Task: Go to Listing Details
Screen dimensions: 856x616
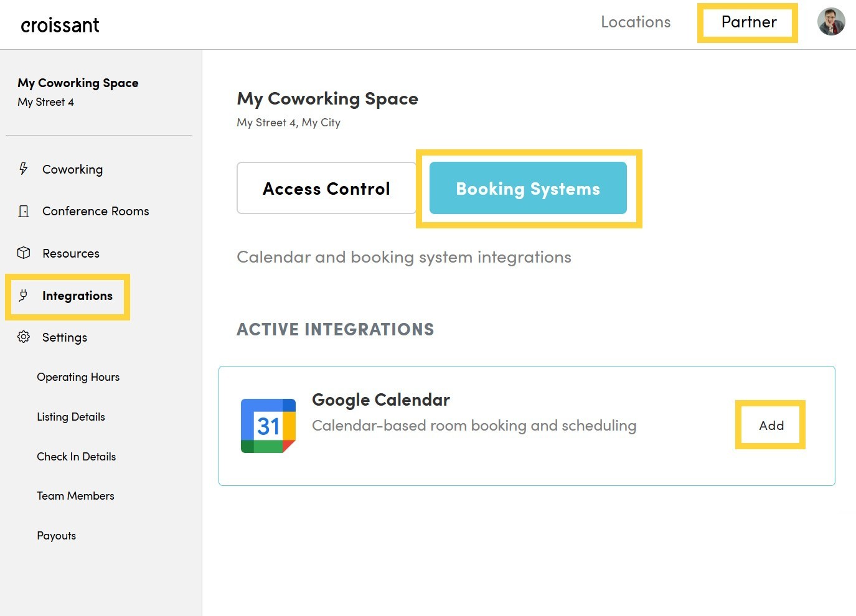Action: coord(70,416)
